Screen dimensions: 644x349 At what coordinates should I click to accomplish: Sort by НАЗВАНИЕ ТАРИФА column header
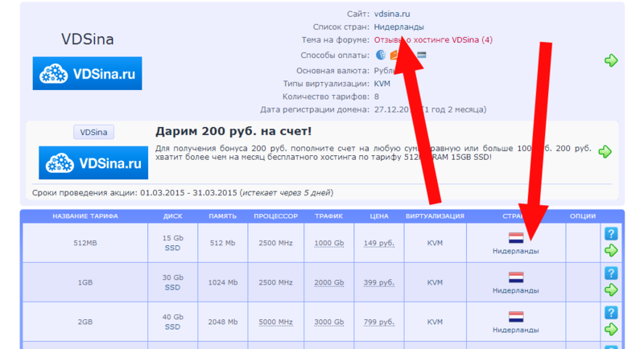[85, 216]
